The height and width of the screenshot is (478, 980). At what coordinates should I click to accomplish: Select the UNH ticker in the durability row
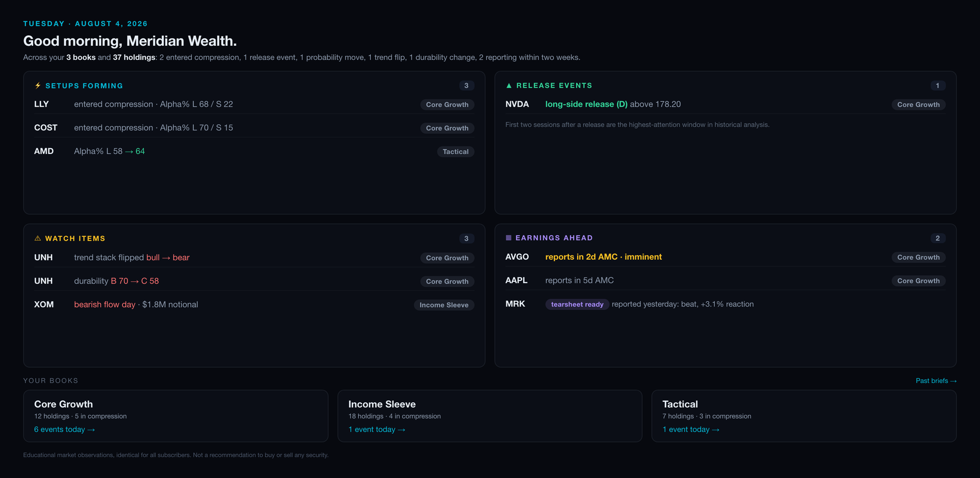click(x=44, y=280)
